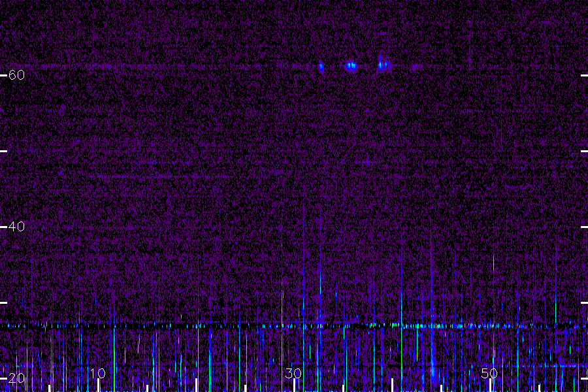Select the middle bright signal burst near 60

(351, 66)
